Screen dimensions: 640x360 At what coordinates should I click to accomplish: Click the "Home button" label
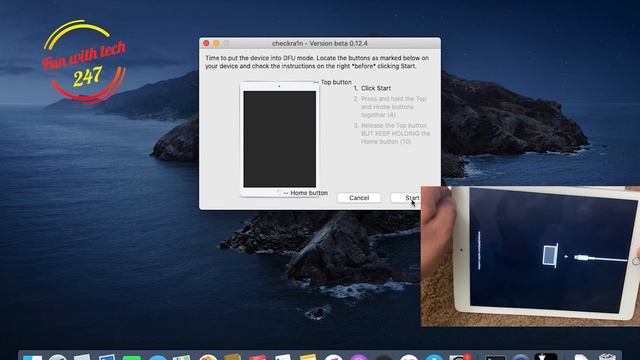tap(309, 193)
